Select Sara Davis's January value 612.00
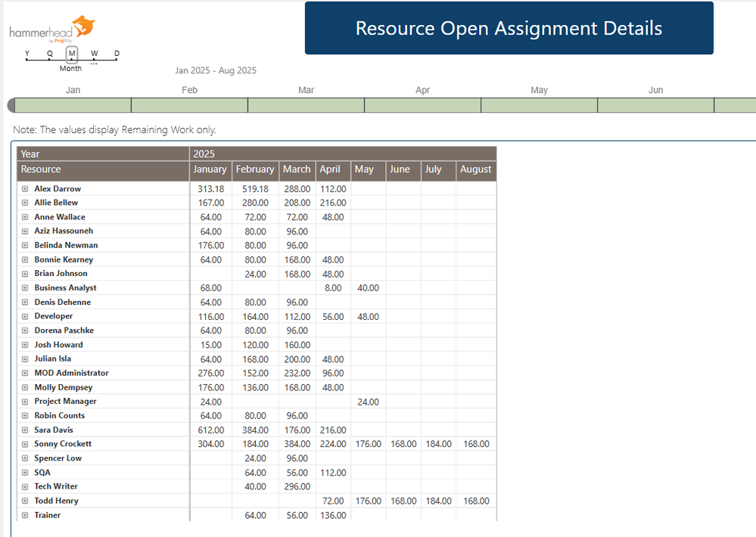Viewport: 756px width, 537px height. coord(211,430)
